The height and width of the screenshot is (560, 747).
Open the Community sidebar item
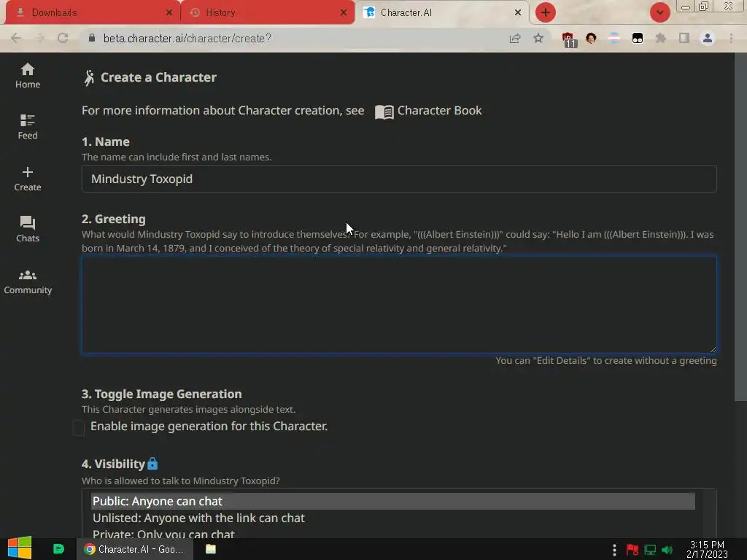pyautogui.click(x=28, y=282)
